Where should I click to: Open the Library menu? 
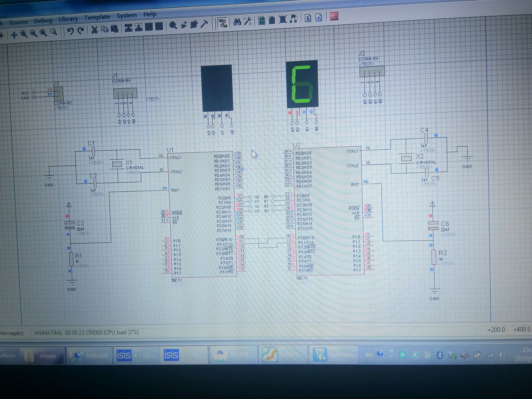(x=68, y=19)
